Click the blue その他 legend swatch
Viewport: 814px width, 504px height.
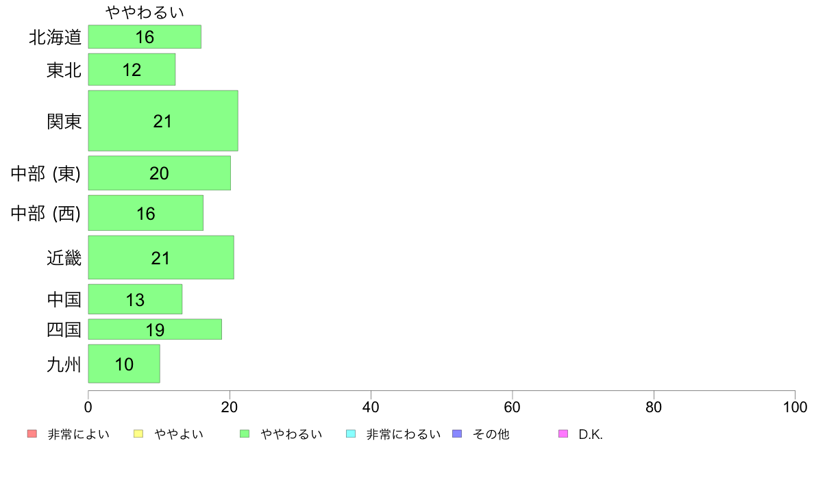(457, 434)
